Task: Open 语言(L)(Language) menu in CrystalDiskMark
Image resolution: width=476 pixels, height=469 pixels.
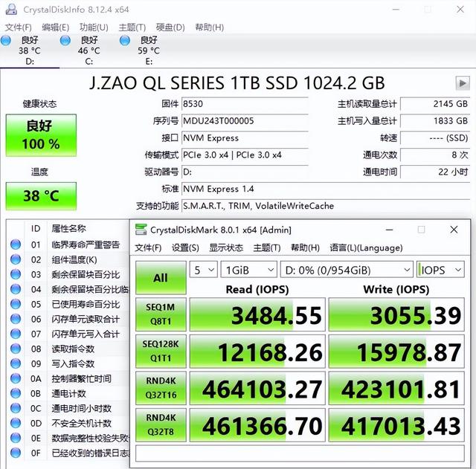Action: (366, 248)
